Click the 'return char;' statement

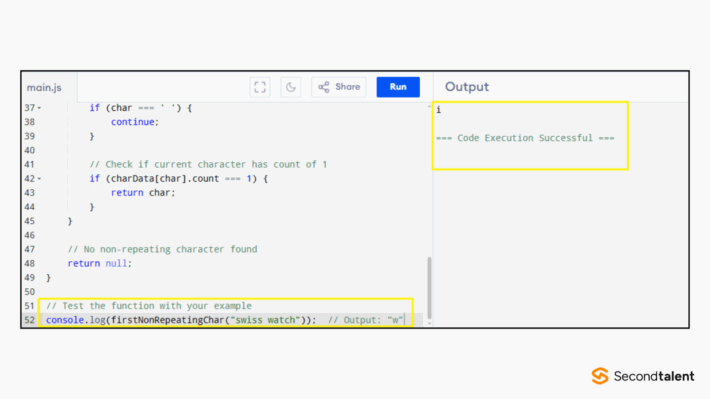[x=143, y=193]
